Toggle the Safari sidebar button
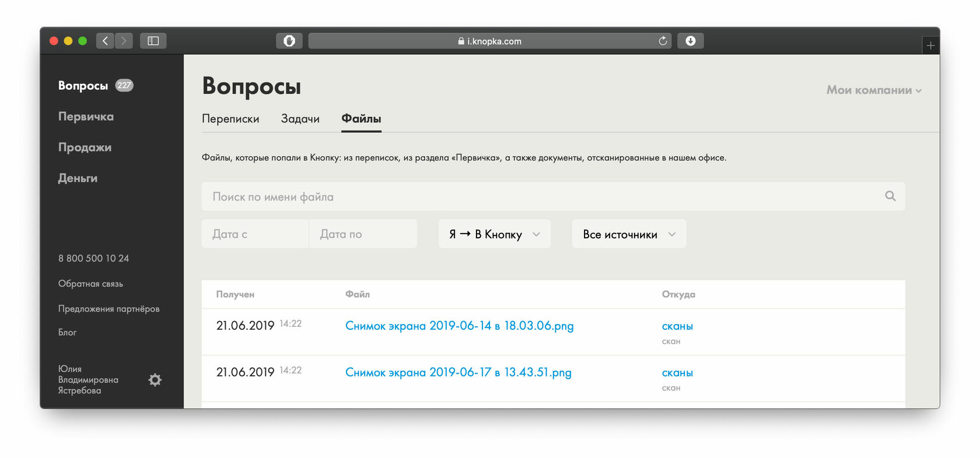Screen dimensions: 980x458 (x=153, y=41)
